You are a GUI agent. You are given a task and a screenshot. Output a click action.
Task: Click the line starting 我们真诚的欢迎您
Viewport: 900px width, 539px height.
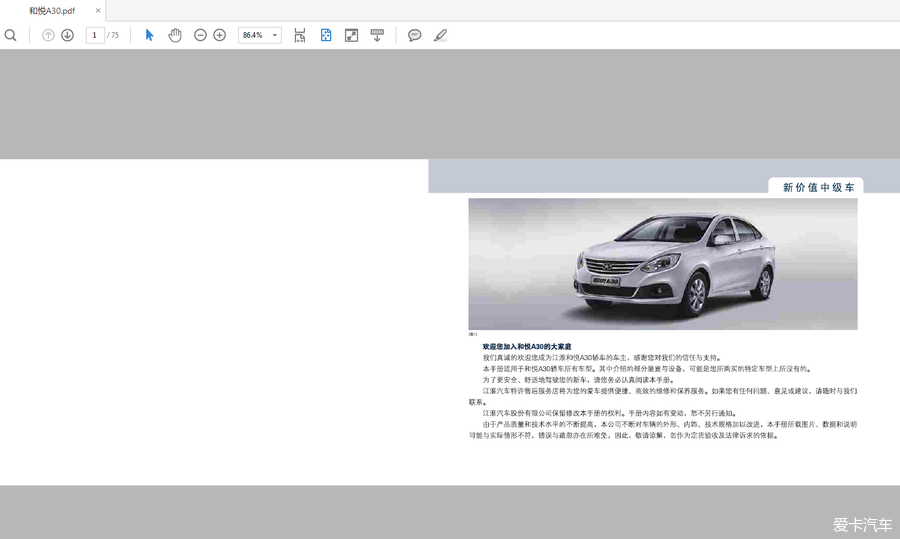tap(602, 358)
